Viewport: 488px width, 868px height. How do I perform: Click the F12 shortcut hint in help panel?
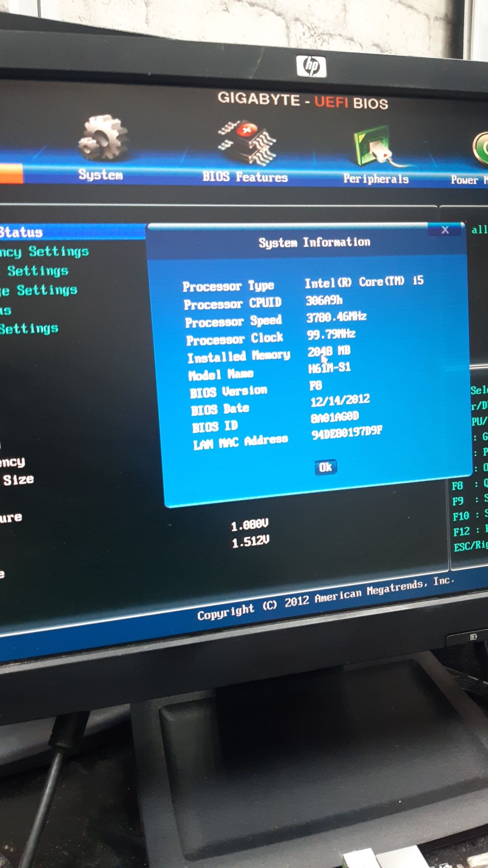470,530
